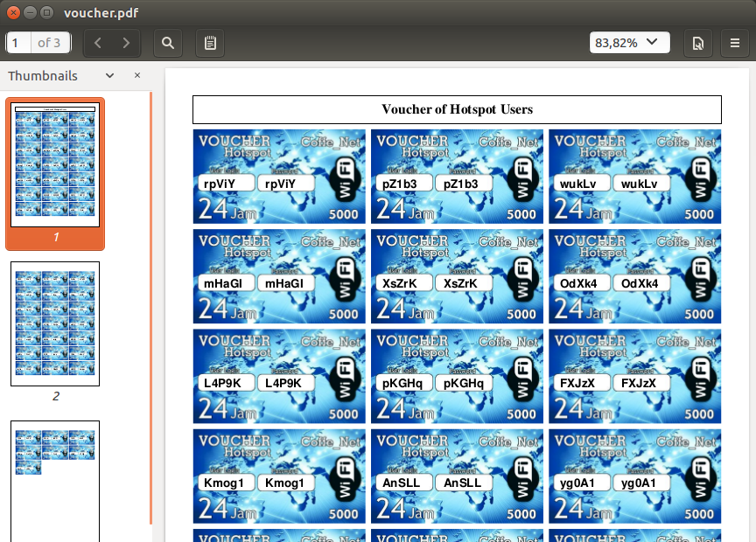The height and width of the screenshot is (542, 756).
Task: Click the WiFi logo on rpViY voucher
Action: pos(345,180)
